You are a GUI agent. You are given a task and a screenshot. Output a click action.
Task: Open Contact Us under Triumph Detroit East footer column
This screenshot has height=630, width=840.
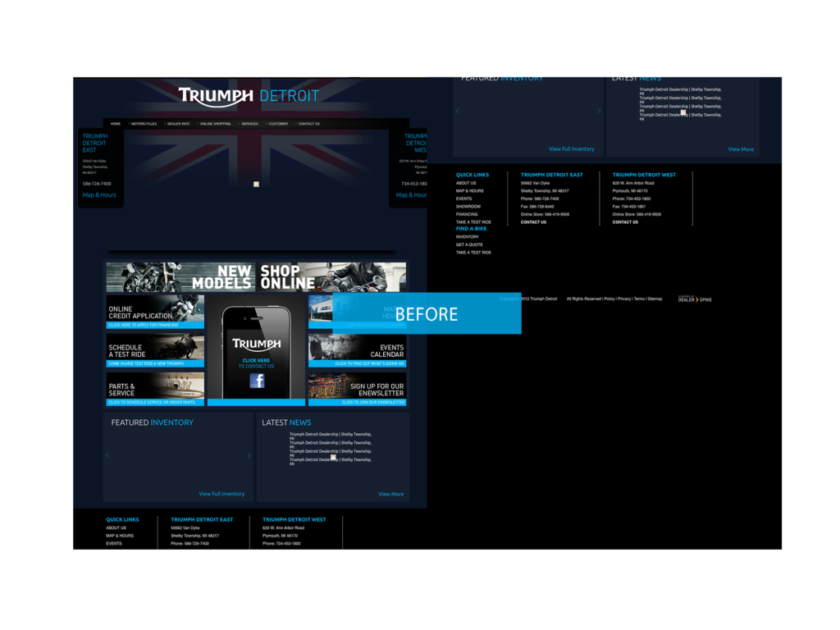point(533,221)
